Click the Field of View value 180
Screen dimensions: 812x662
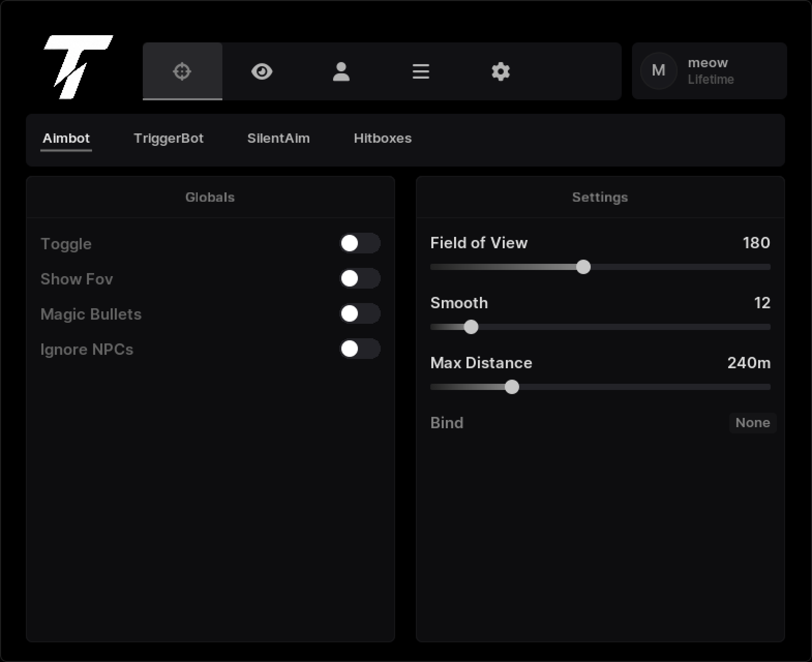click(x=756, y=243)
